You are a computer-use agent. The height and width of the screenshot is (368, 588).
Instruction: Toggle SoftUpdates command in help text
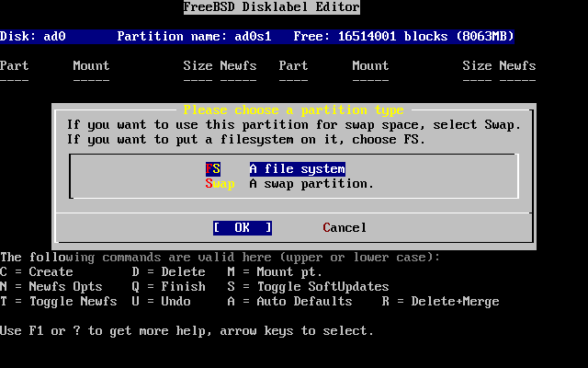(308, 286)
